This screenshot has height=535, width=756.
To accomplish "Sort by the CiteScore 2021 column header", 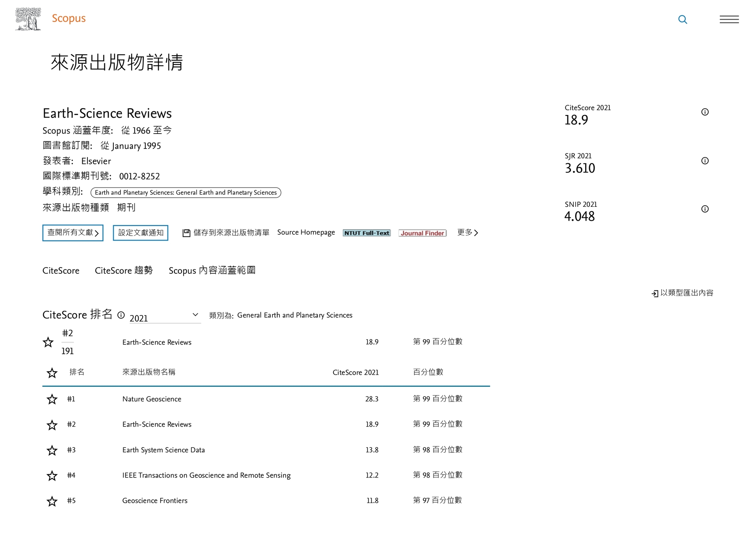I will tap(356, 373).
